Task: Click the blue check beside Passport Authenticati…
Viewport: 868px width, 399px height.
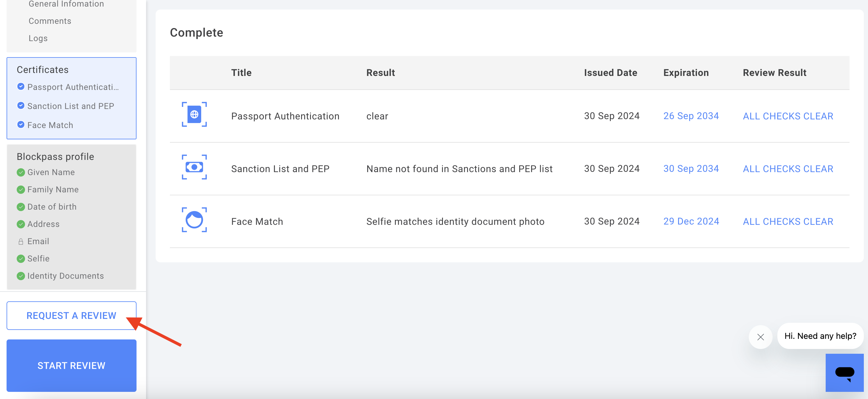Action: 21,87
